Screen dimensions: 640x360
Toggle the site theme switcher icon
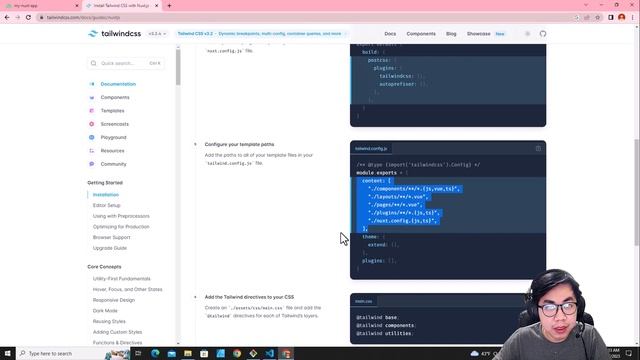click(527, 34)
